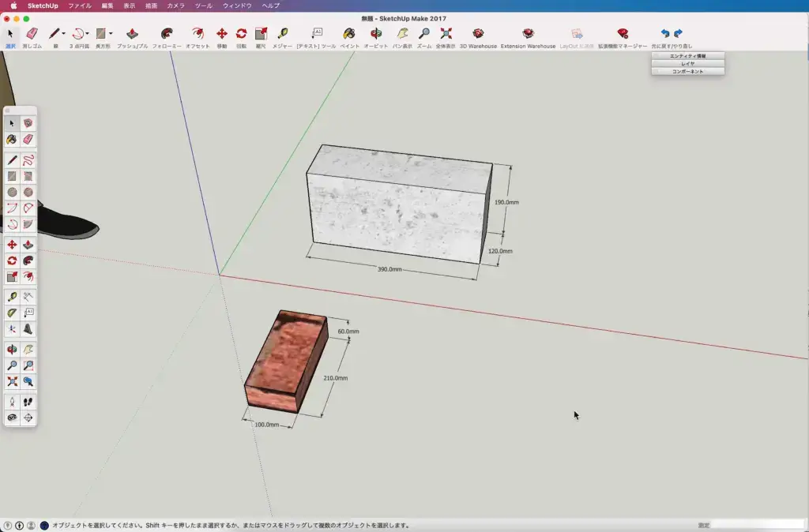This screenshot has height=532, width=809.
Task: Open the ヘルプ menu
Action: [x=271, y=6]
